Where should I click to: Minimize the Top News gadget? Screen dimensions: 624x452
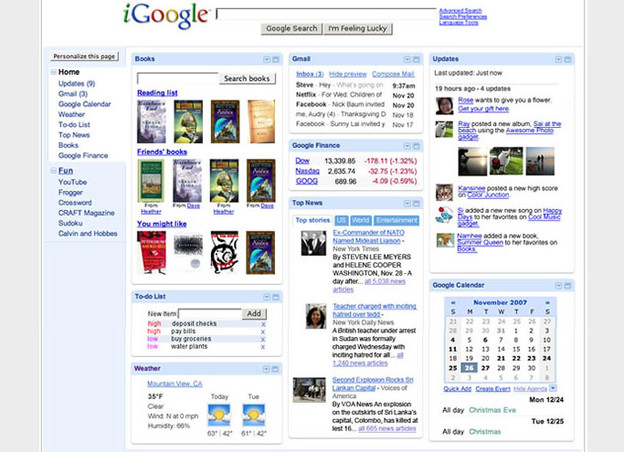(416, 203)
